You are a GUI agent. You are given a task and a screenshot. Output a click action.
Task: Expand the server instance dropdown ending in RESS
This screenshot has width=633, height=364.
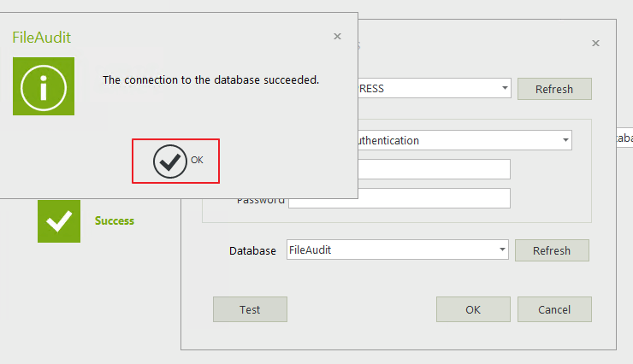(504, 88)
